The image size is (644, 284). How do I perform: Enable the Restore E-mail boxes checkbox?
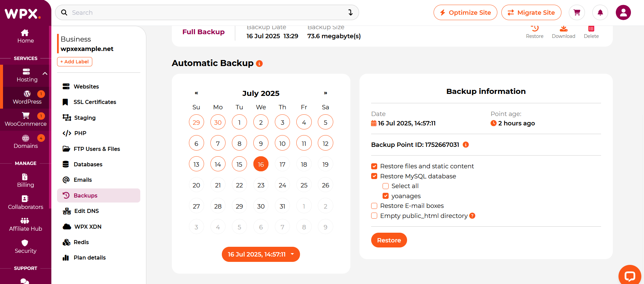tap(374, 206)
